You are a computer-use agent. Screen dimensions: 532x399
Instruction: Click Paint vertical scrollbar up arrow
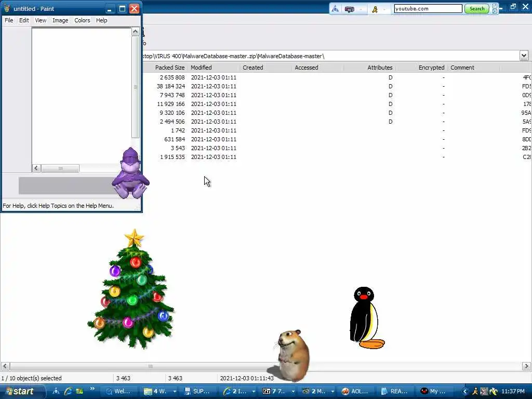136,32
